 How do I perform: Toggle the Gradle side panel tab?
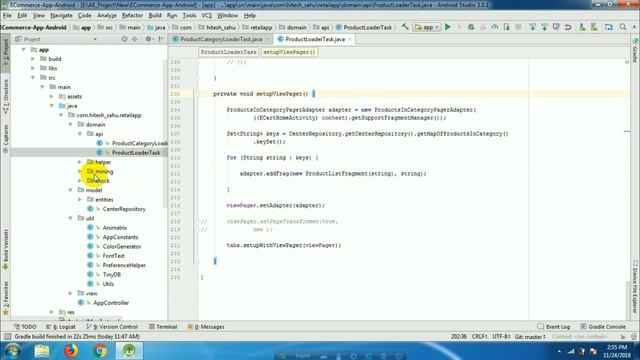(635, 51)
